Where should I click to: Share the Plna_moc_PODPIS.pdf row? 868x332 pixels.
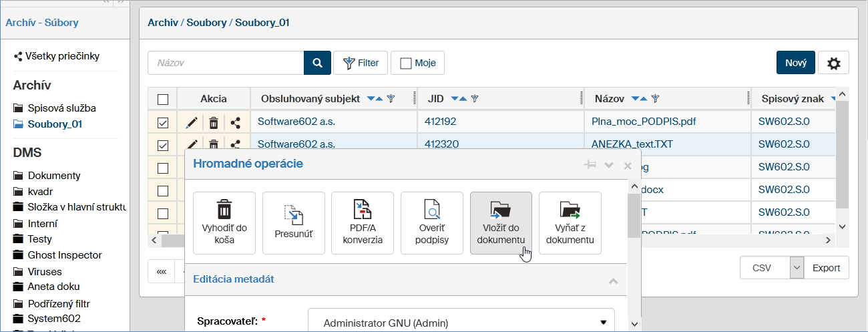(235, 123)
